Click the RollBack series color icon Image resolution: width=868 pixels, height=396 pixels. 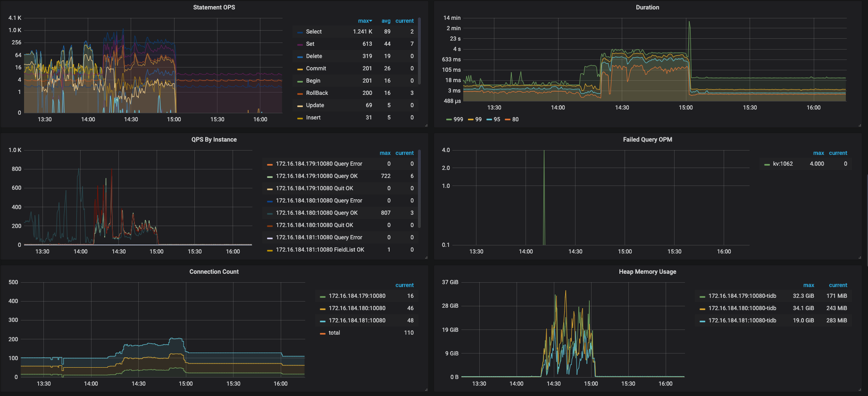pos(300,93)
